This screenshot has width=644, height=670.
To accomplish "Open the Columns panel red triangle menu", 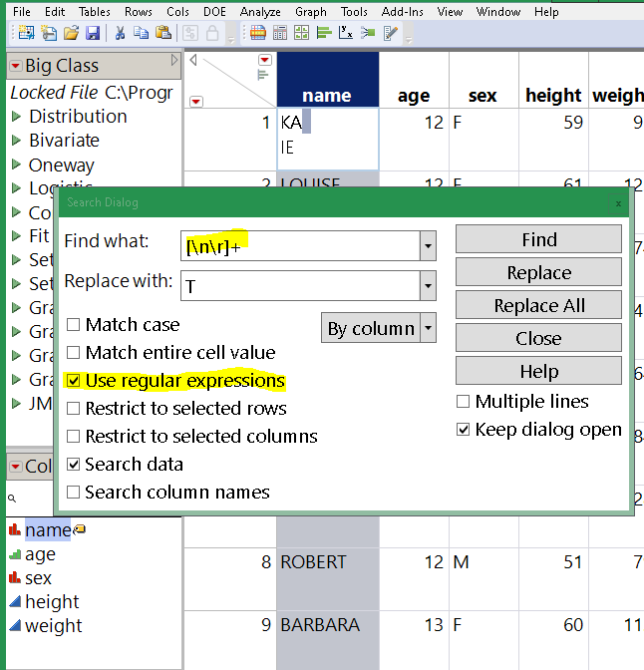I will tap(16, 467).
